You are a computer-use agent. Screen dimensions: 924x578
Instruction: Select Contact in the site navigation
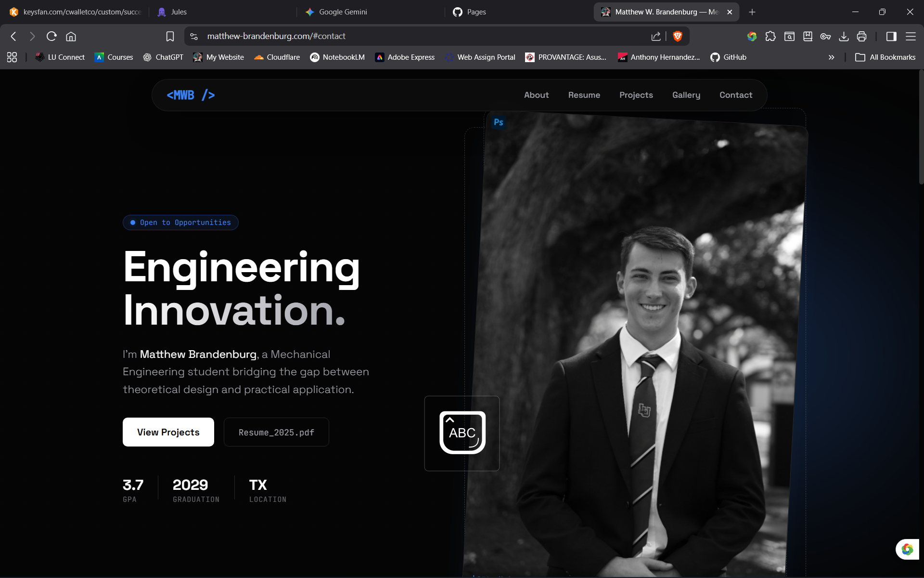pyautogui.click(x=735, y=95)
